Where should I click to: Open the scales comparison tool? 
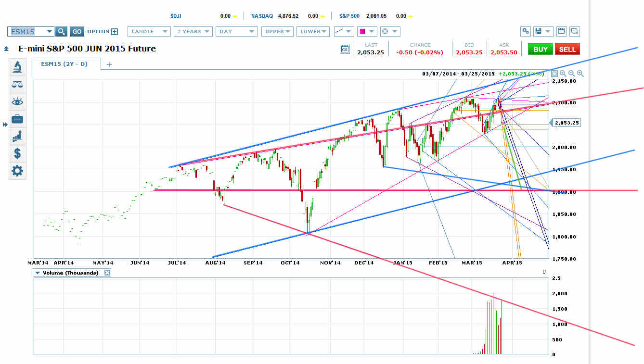click(17, 85)
